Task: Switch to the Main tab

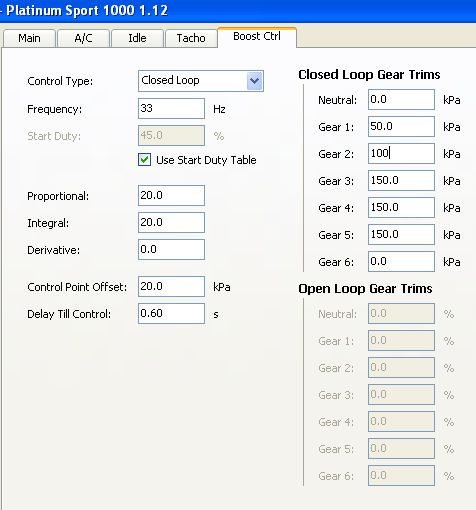Action: click(29, 38)
